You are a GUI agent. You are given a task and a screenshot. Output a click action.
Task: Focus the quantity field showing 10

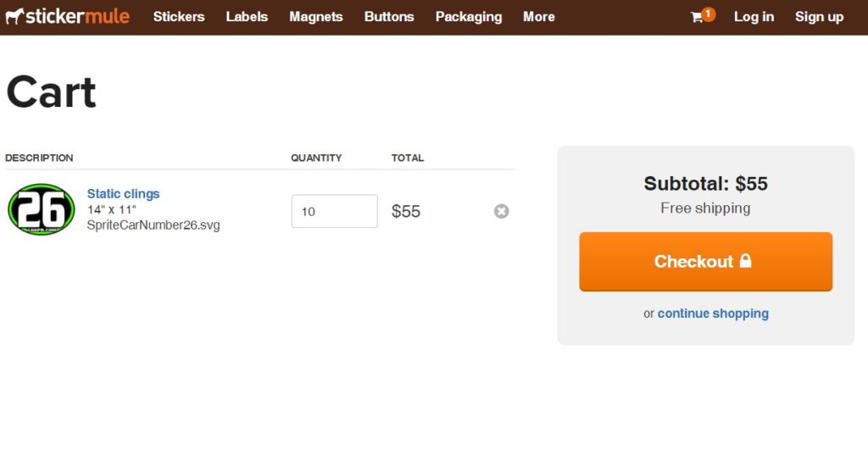coord(334,211)
